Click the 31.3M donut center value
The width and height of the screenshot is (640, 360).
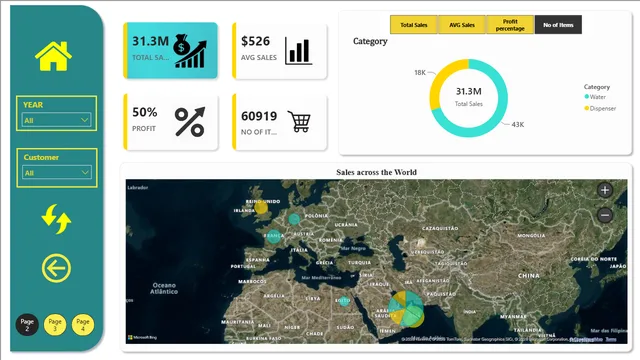tap(469, 91)
